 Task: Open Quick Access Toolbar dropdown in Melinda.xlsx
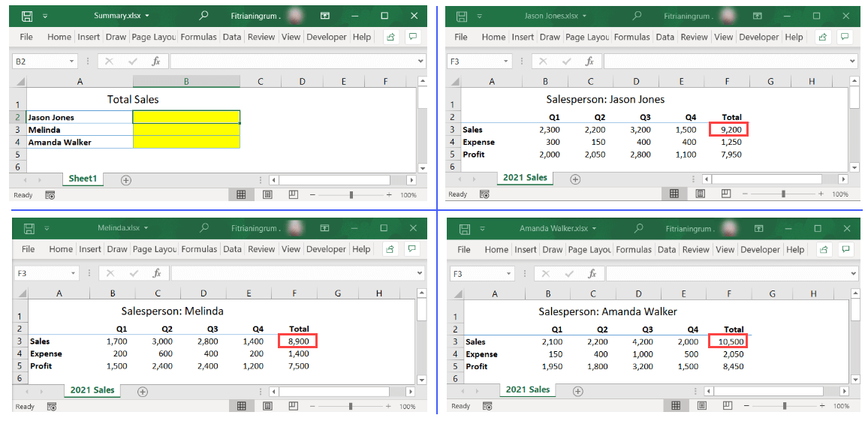click(x=47, y=228)
